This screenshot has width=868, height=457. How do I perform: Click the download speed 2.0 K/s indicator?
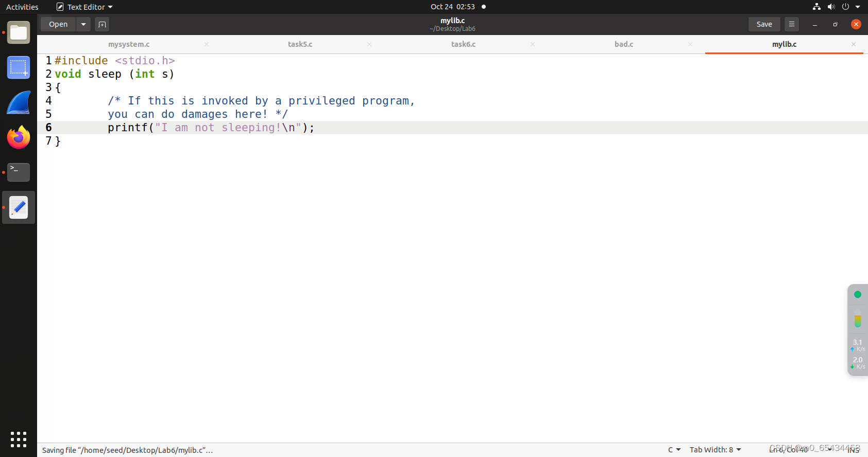tap(858, 362)
